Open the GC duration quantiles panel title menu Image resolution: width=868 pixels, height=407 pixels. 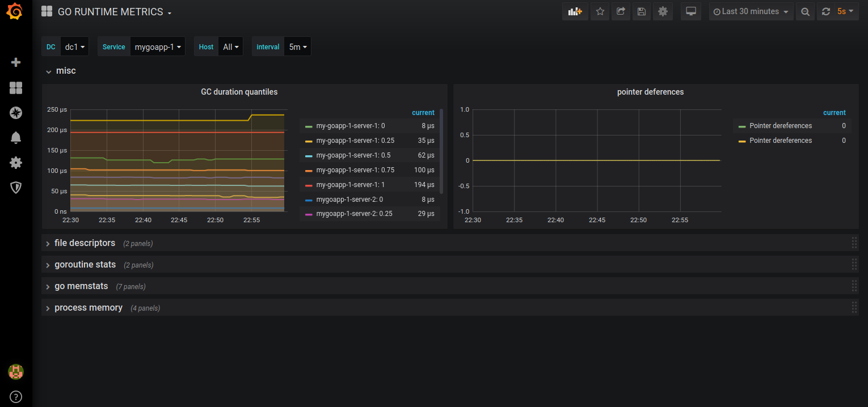[239, 92]
